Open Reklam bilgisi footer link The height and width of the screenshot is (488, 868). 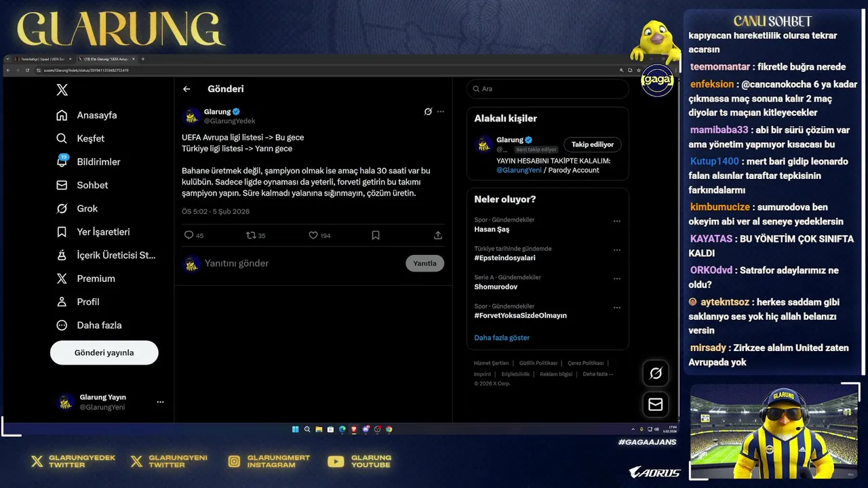[556, 374]
